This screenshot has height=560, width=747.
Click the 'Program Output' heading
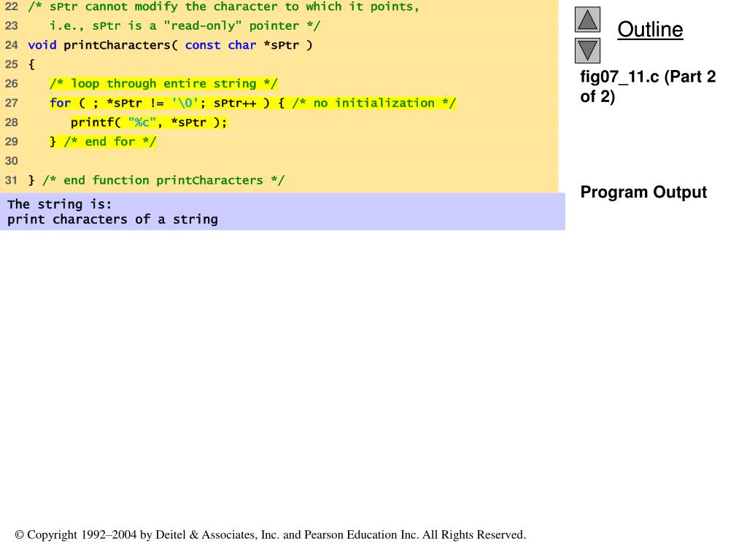point(643,192)
